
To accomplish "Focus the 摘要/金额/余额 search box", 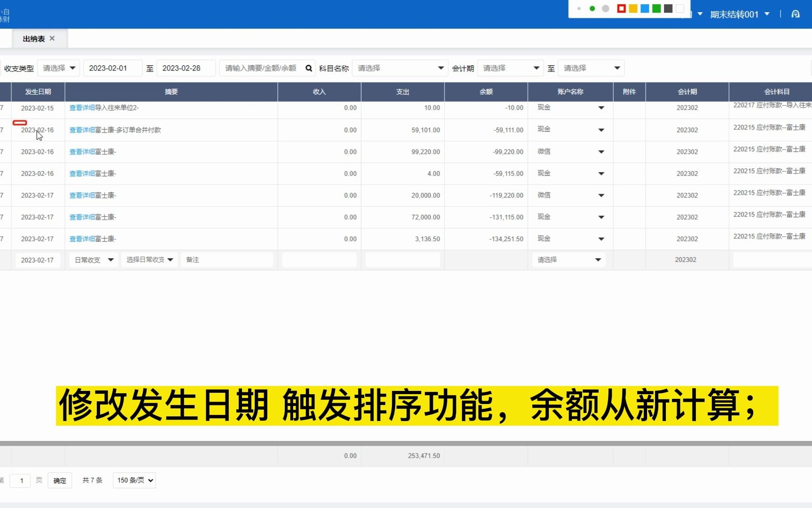I will coord(261,68).
